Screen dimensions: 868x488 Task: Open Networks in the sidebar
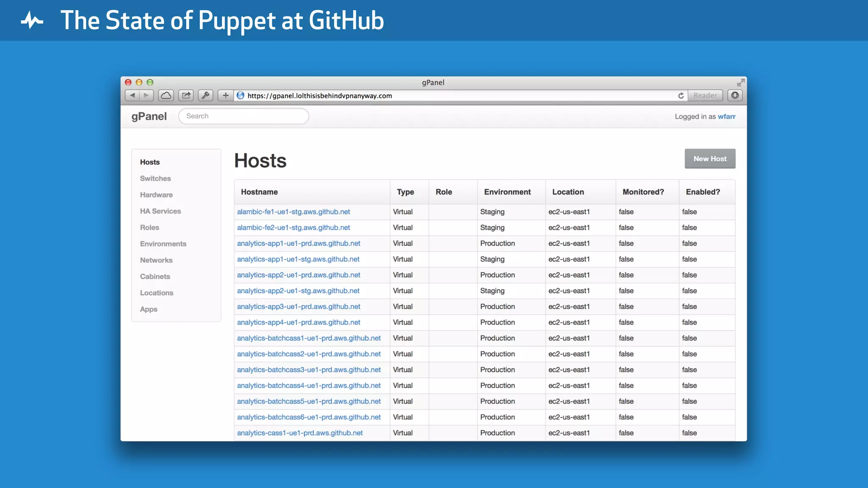coord(156,260)
